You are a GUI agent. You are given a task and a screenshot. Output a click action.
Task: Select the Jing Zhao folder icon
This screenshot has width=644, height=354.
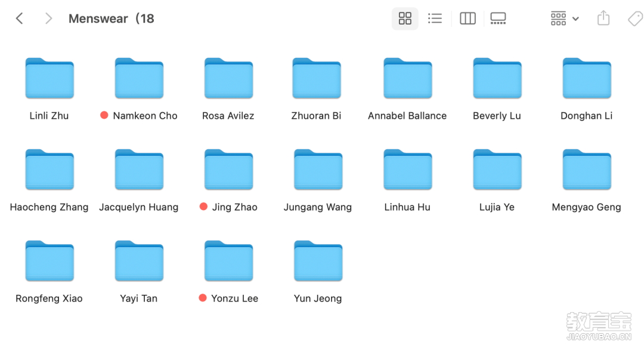[x=229, y=170]
